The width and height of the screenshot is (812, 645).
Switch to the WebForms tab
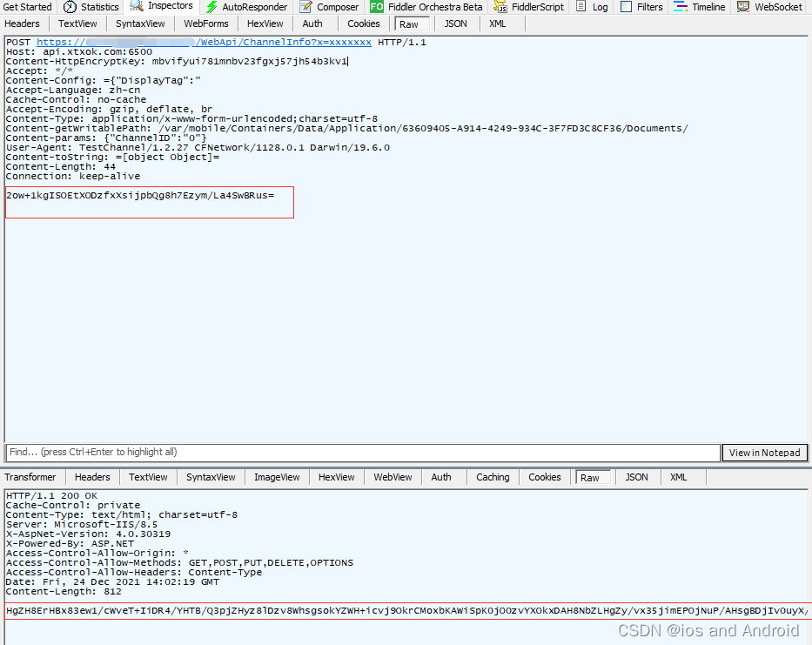tap(205, 24)
